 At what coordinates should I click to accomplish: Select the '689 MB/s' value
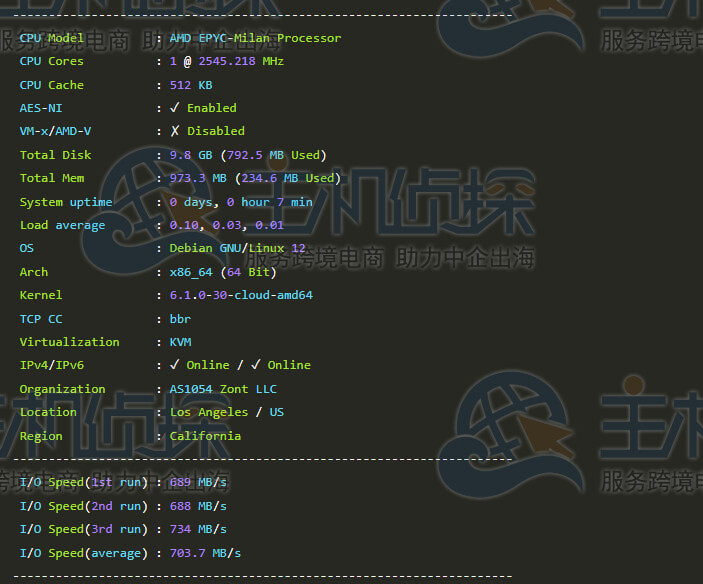198,483
